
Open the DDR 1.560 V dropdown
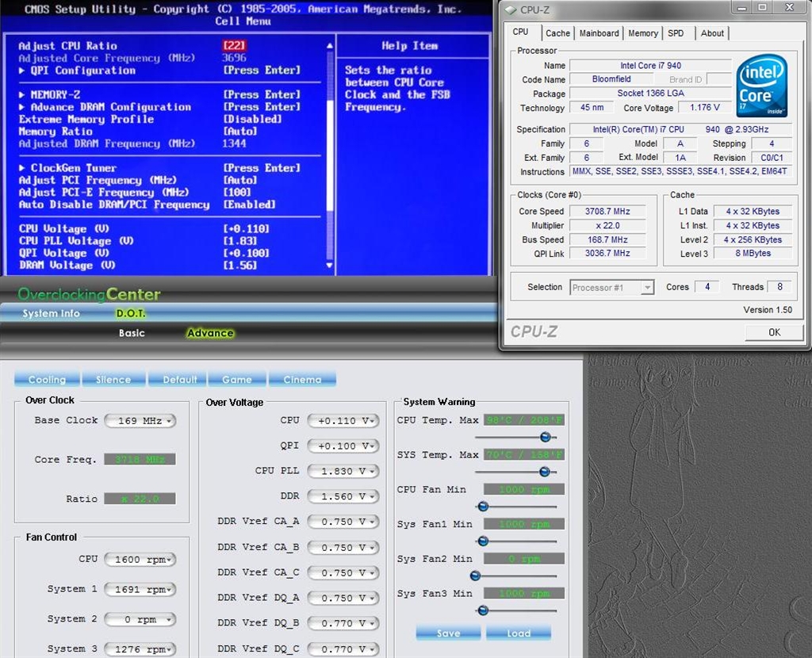(343, 496)
